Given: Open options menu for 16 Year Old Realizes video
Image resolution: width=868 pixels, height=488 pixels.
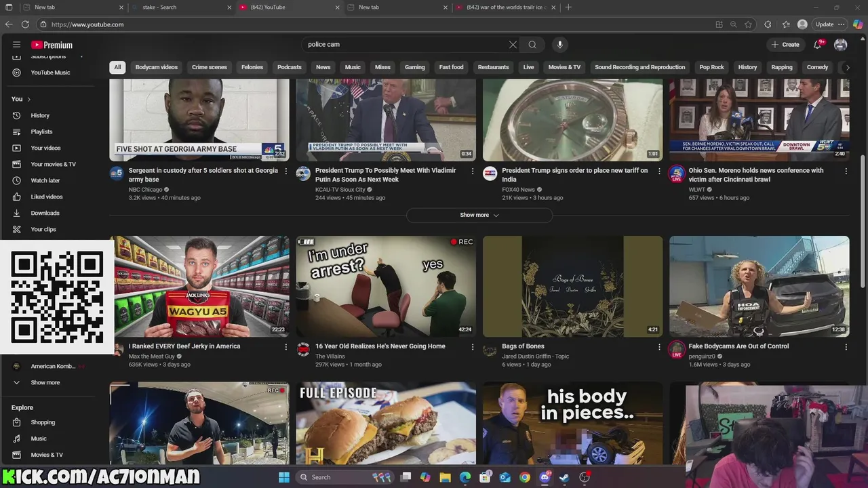Looking at the screenshot, I should coord(473,347).
